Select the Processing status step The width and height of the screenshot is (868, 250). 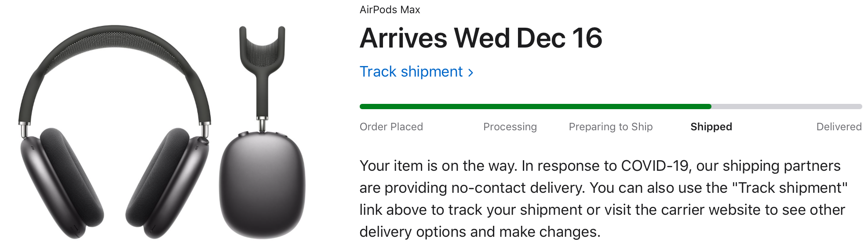coord(510,127)
